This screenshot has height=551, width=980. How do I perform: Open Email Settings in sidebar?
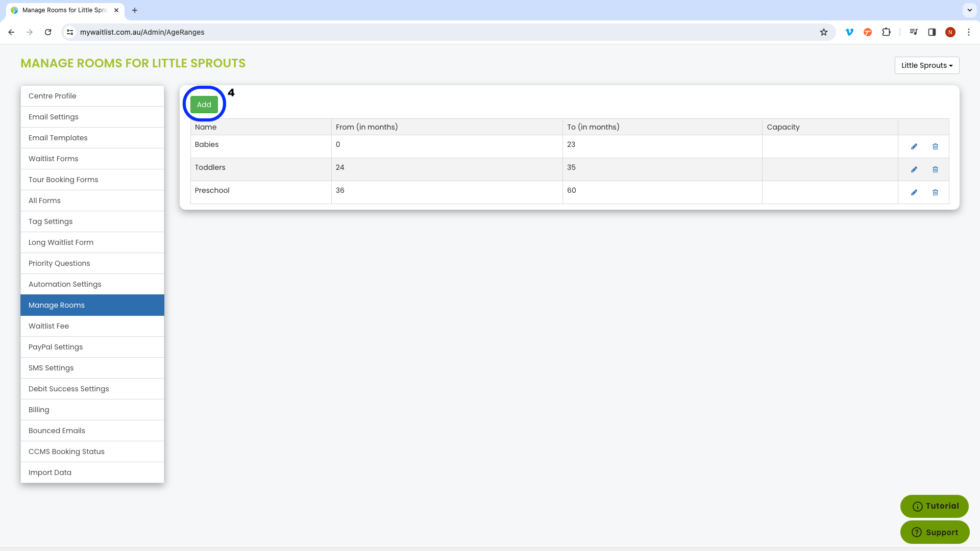pyautogui.click(x=92, y=117)
